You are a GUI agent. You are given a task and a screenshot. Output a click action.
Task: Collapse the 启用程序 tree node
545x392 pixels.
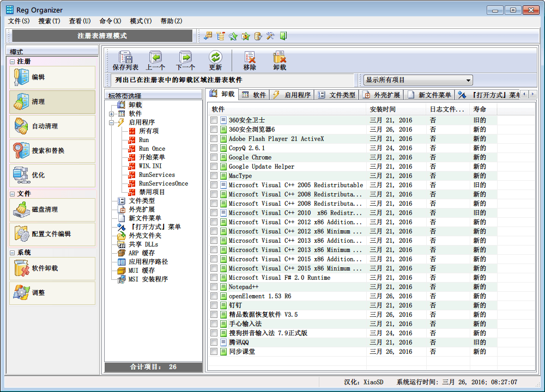[111, 122]
